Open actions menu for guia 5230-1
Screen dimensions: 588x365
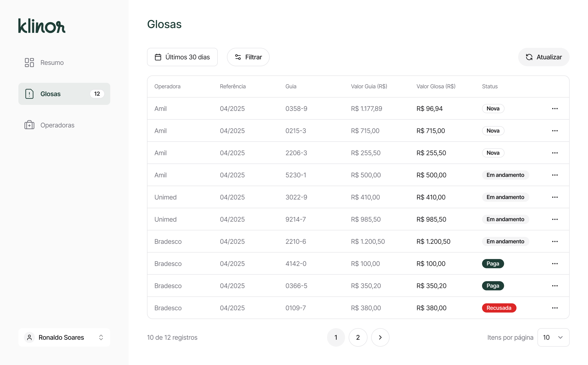[554, 175]
